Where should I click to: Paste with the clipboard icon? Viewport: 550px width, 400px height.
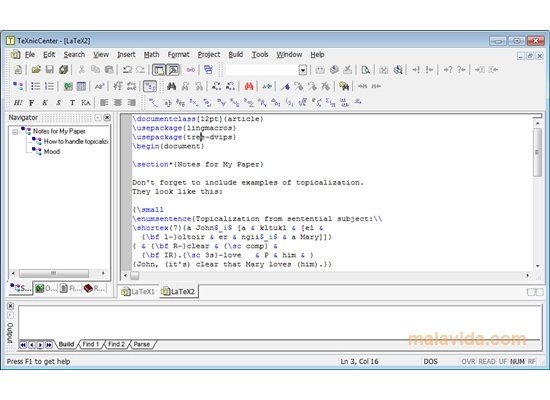(109, 70)
